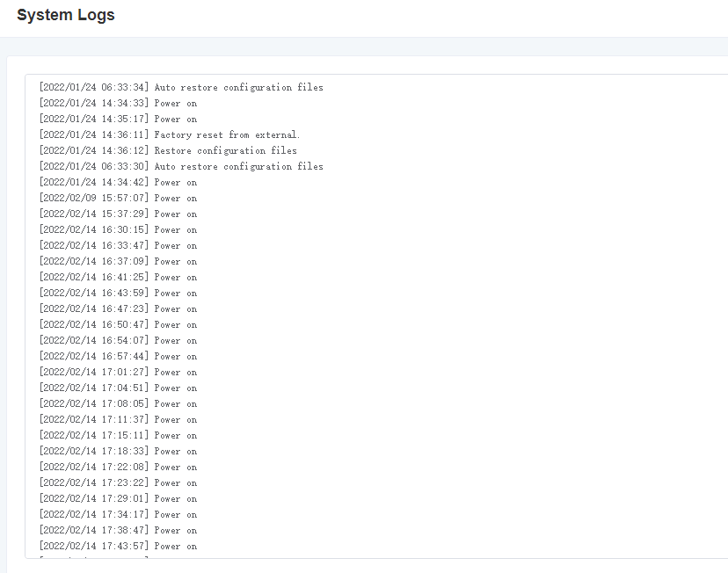Select the 16:47:23 Power on line

click(x=118, y=308)
